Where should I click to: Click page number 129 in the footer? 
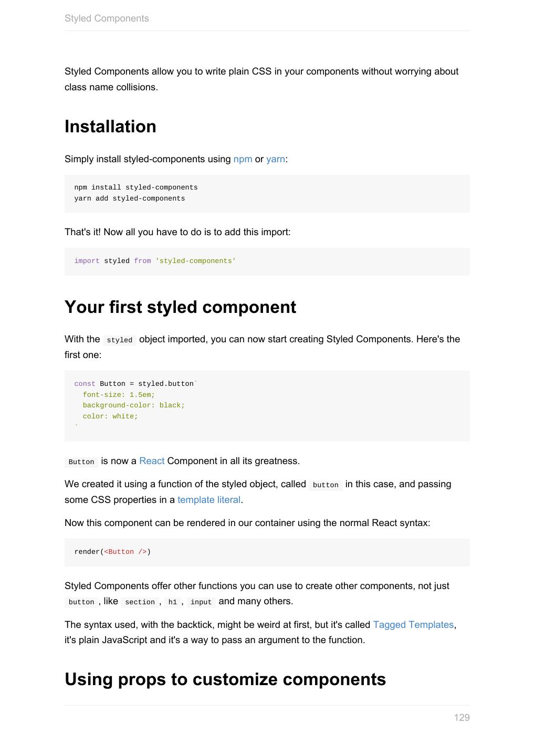(x=461, y=718)
